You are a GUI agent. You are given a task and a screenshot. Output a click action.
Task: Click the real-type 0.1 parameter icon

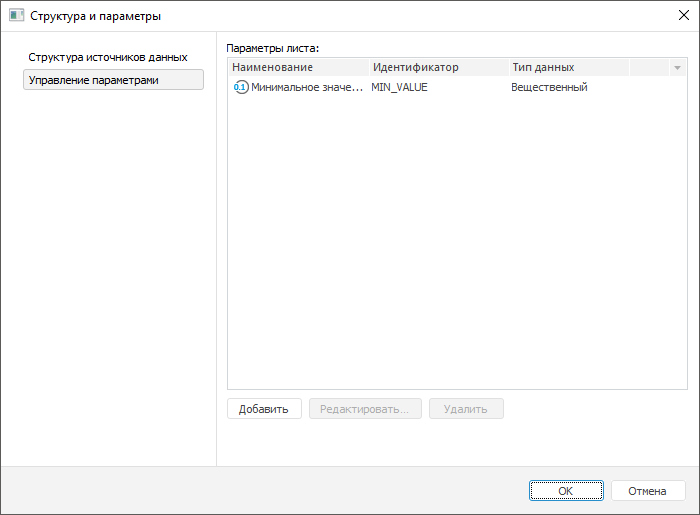point(241,87)
